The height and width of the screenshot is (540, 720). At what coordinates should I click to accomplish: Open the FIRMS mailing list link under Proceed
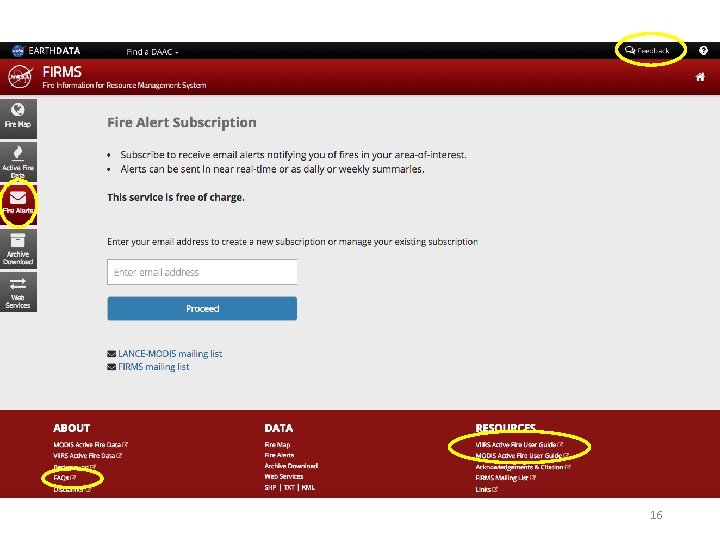(x=153, y=366)
